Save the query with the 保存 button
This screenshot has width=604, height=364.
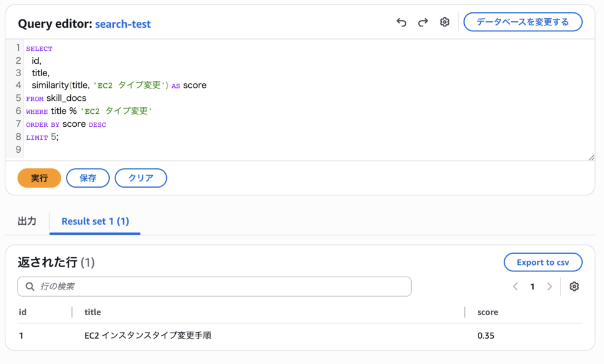[88, 178]
